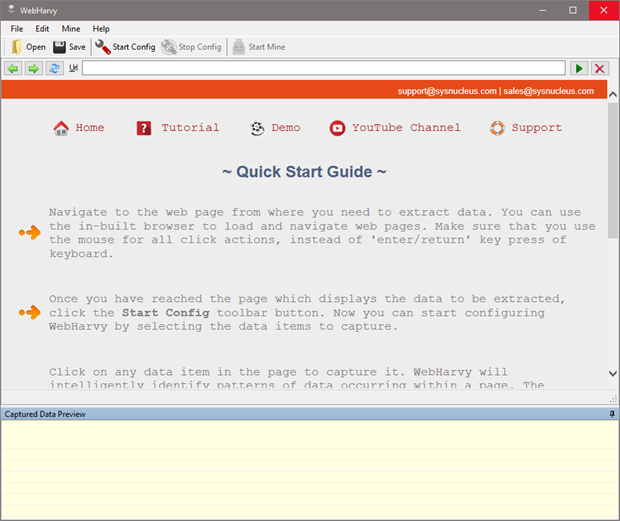Click the Home house icon
Image resolution: width=620 pixels, height=521 pixels.
pyautogui.click(x=61, y=128)
